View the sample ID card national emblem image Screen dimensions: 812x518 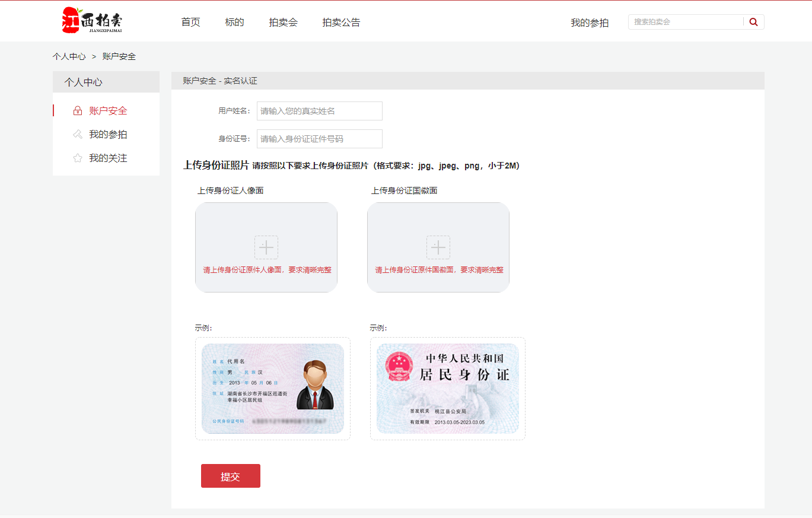point(447,389)
